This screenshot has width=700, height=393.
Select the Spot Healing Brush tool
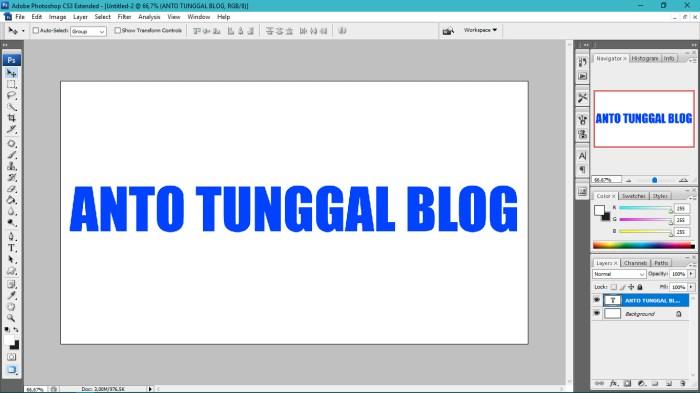tap(12, 144)
